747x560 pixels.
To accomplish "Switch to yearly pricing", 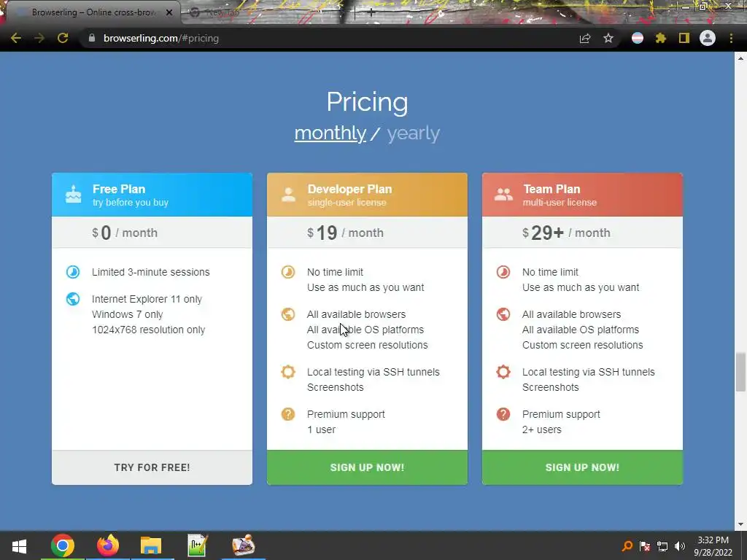I will pyautogui.click(x=413, y=133).
